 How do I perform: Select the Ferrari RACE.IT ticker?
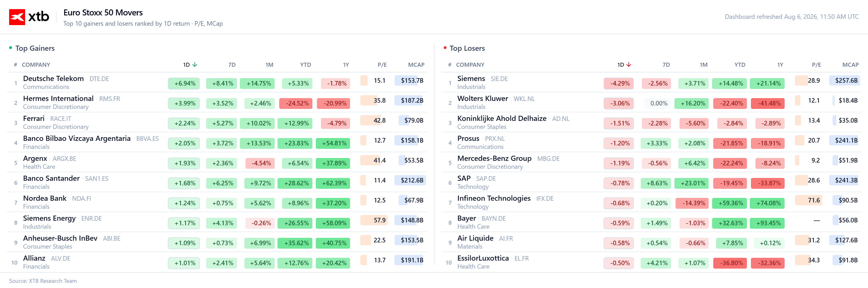coord(61,119)
